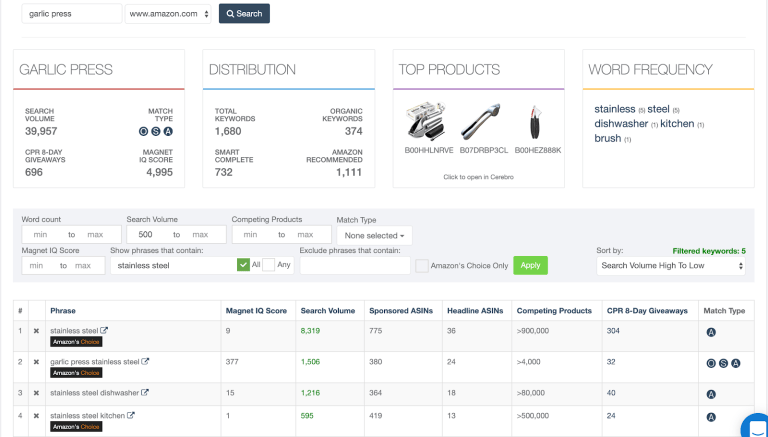Click Smart Complete icon in Garlic Press card
Image resolution: width=768 pixels, height=437 pixels.
click(155, 131)
